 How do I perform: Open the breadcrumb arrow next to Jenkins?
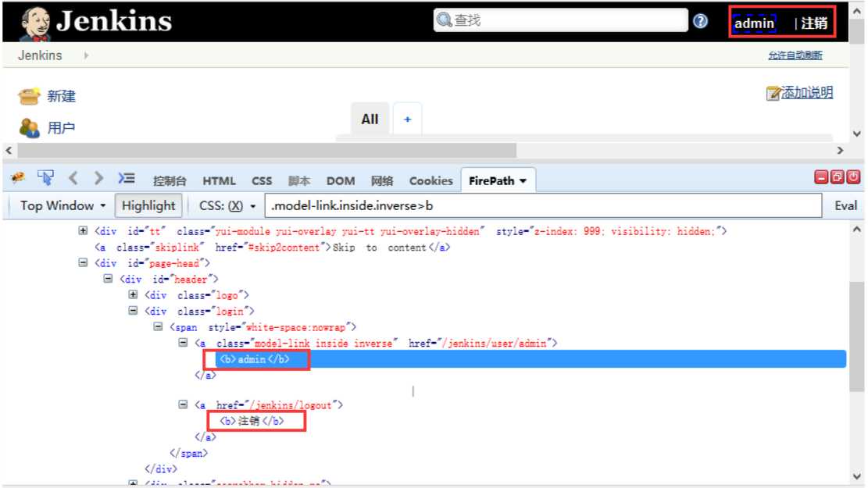coord(87,55)
